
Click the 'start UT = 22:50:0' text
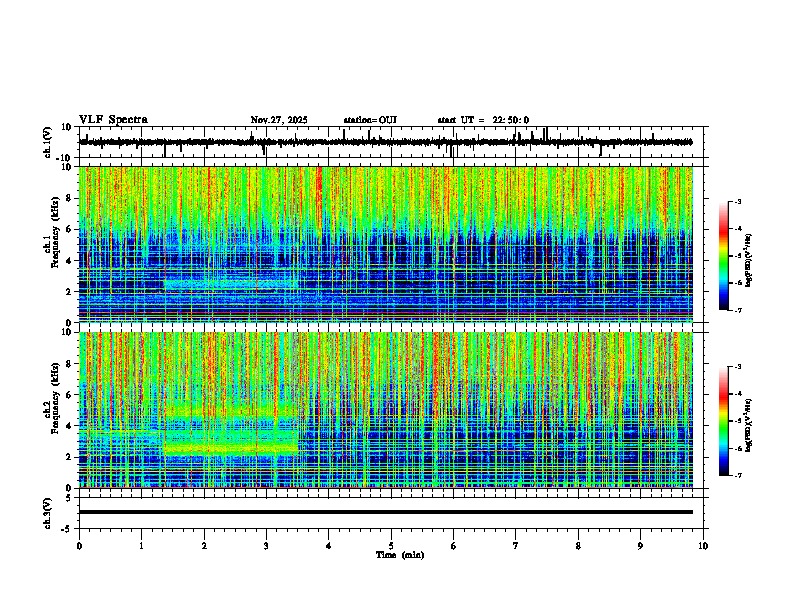[x=483, y=120]
